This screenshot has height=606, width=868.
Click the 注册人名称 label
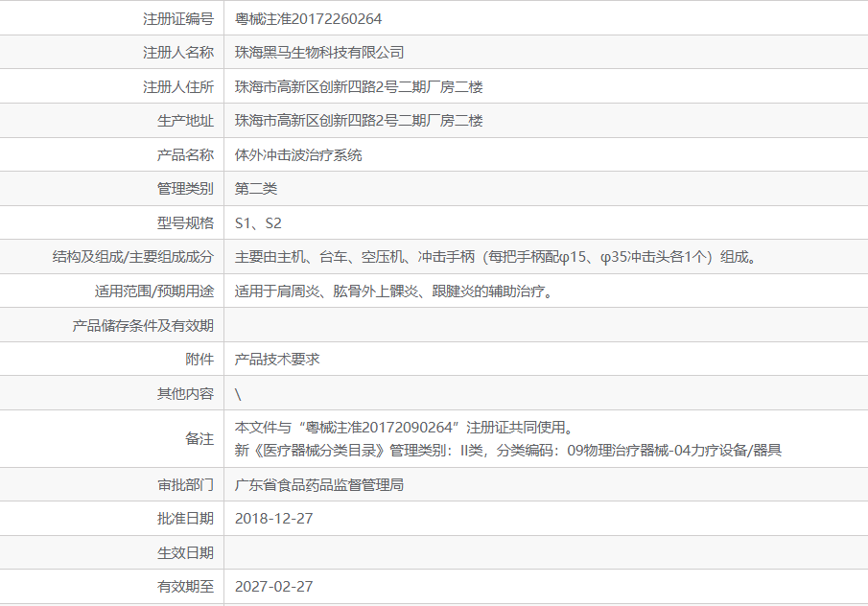tap(178, 53)
